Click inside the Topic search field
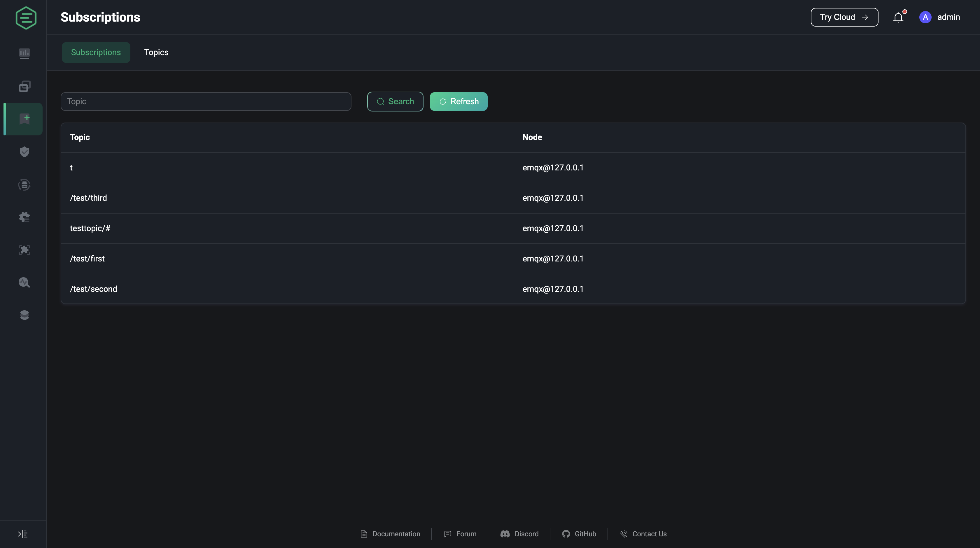This screenshot has height=548, width=980. click(205, 101)
